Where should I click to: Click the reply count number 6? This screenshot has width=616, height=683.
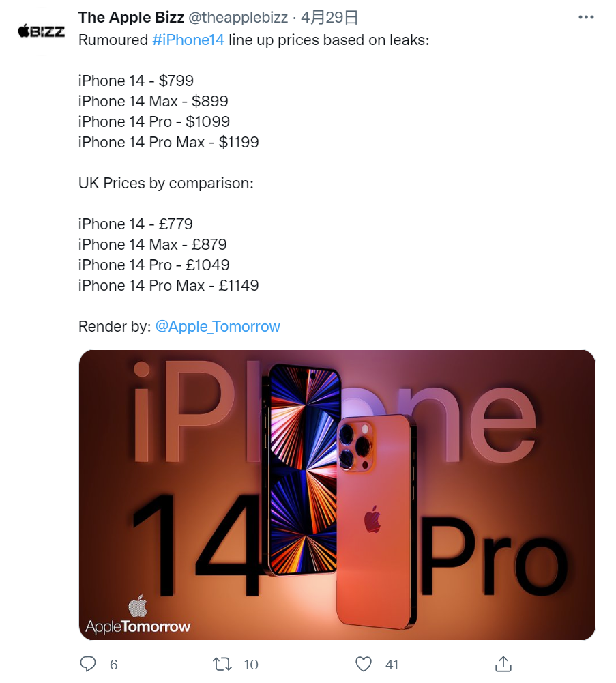(114, 665)
